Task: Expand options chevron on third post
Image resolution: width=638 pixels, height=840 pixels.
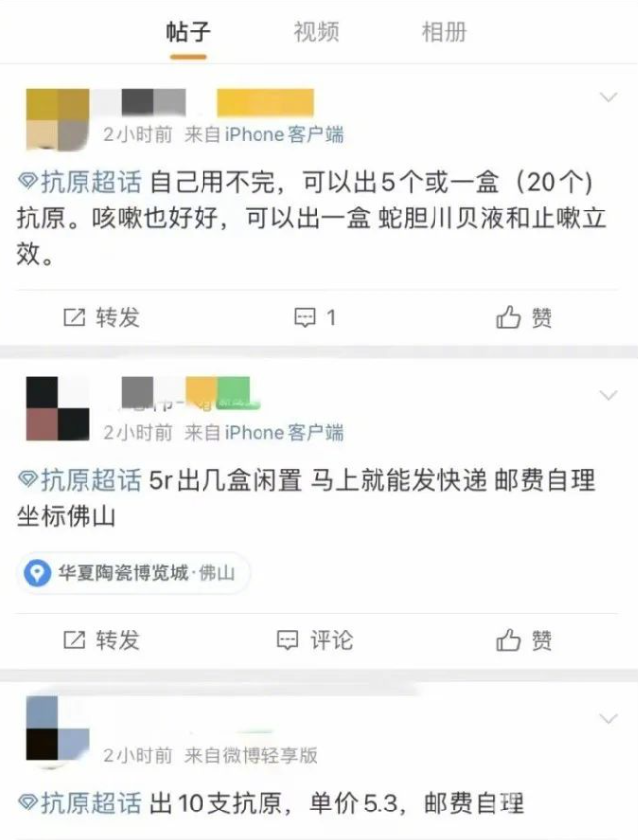Action: pyautogui.click(x=609, y=718)
